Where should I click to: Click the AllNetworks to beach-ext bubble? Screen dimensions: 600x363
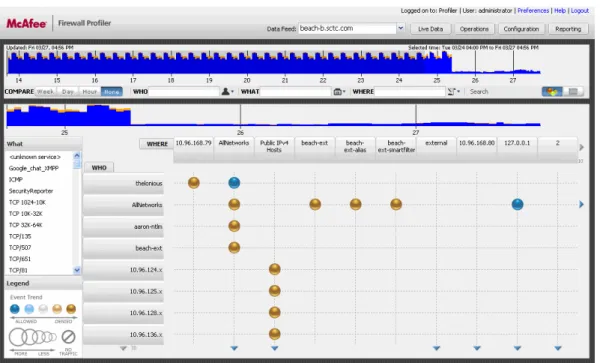(x=315, y=205)
